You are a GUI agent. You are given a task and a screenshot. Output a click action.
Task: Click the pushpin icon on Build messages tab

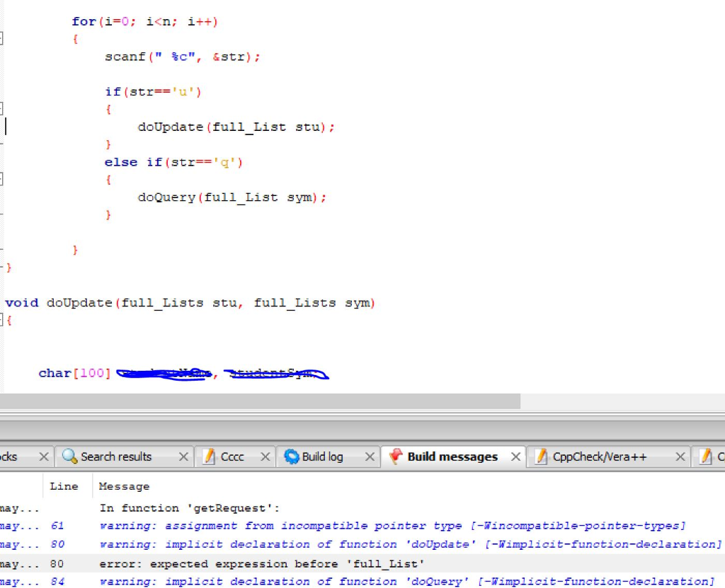click(397, 456)
